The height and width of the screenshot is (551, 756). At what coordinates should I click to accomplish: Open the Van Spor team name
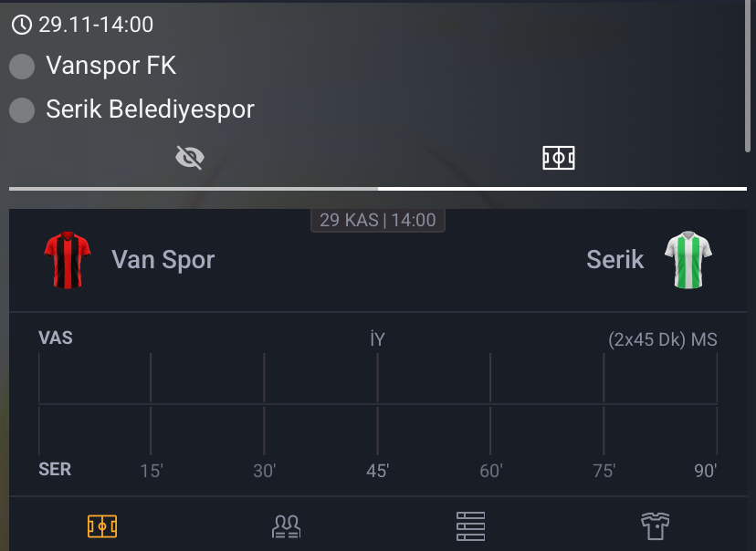(x=163, y=259)
